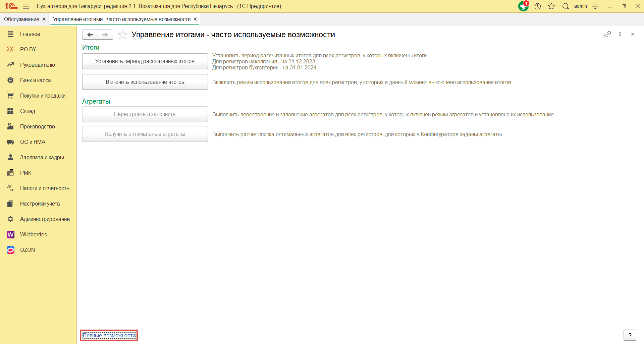Screen dimensions: 644x344
Task: Close the Управление итогами tab
Action: pos(195,19)
